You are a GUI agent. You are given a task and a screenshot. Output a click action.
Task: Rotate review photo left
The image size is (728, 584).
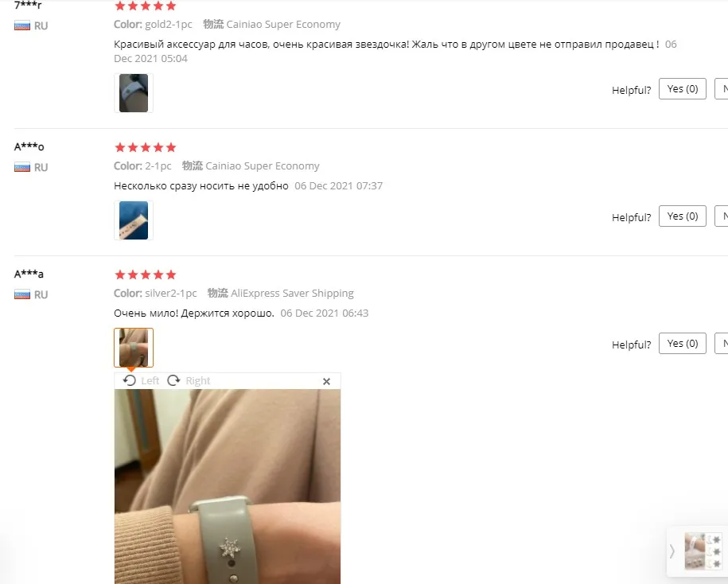pyautogui.click(x=130, y=380)
